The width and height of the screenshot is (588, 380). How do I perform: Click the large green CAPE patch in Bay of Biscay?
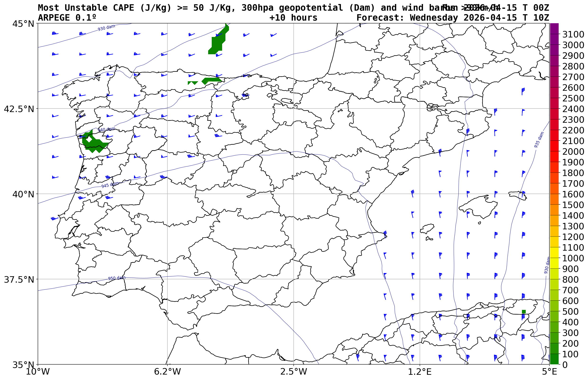coord(217,42)
